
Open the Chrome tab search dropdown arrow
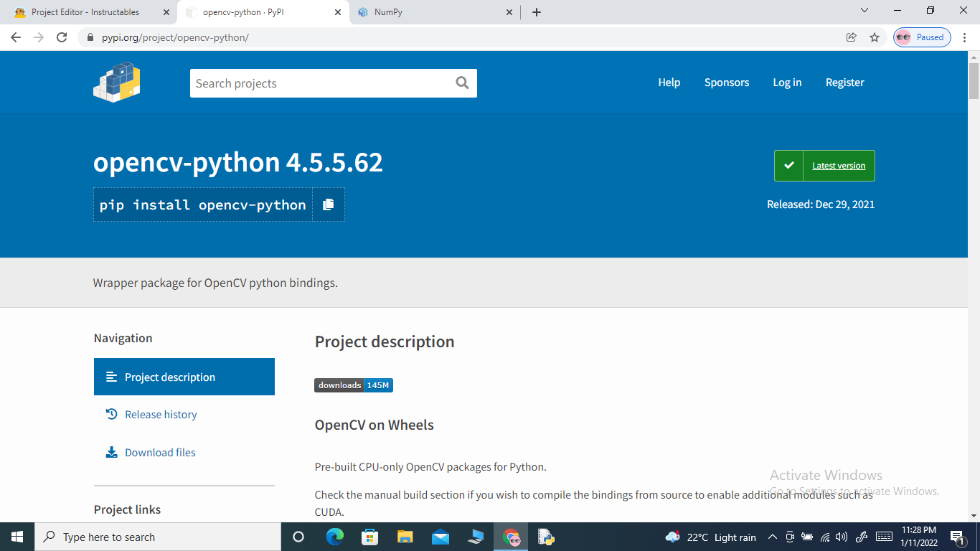(x=864, y=11)
